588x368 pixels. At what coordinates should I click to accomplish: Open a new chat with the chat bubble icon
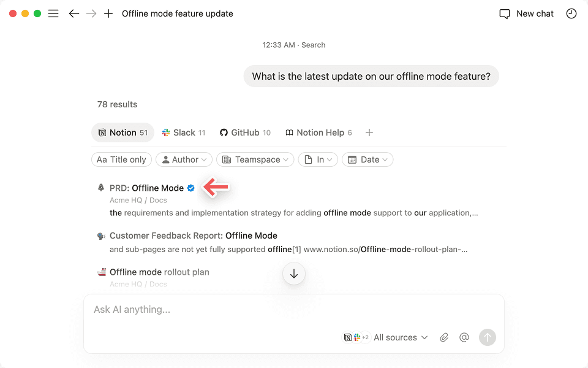pyautogui.click(x=503, y=13)
